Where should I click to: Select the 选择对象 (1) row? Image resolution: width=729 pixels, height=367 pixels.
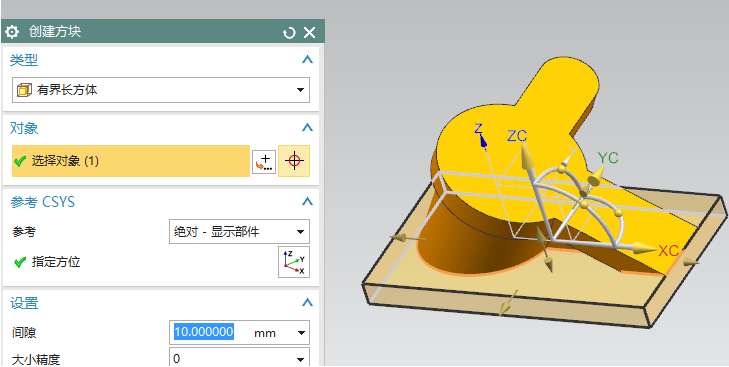[131, 161]
